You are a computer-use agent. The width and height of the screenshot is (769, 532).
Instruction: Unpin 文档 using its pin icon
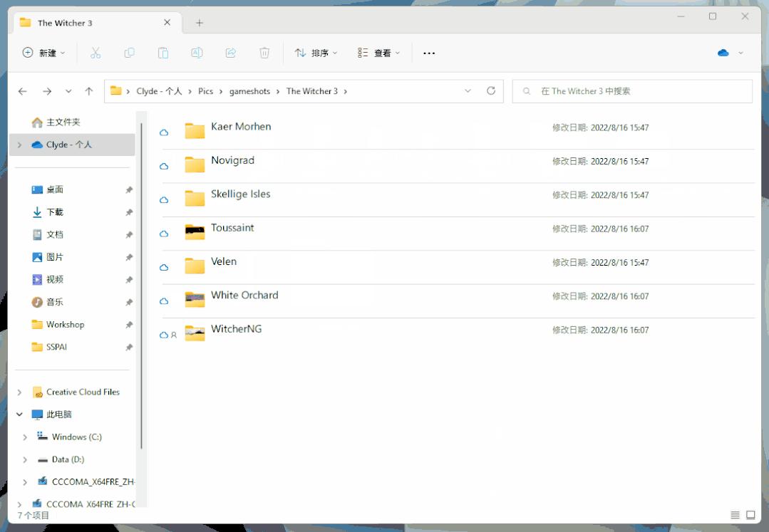tap(129, 234)
